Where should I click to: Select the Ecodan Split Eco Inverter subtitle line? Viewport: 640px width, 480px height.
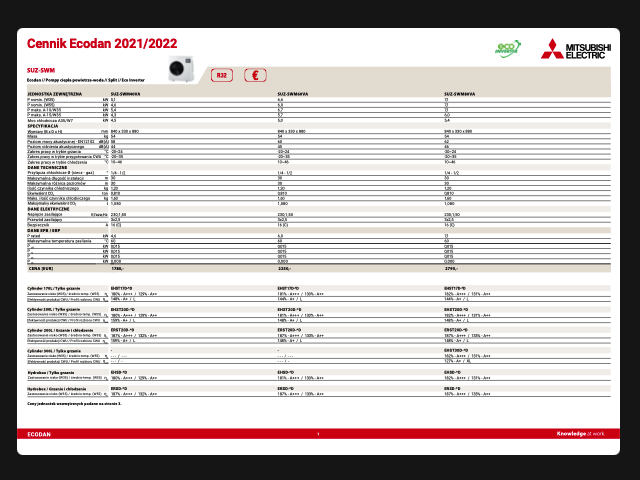(x=86, y=80)
